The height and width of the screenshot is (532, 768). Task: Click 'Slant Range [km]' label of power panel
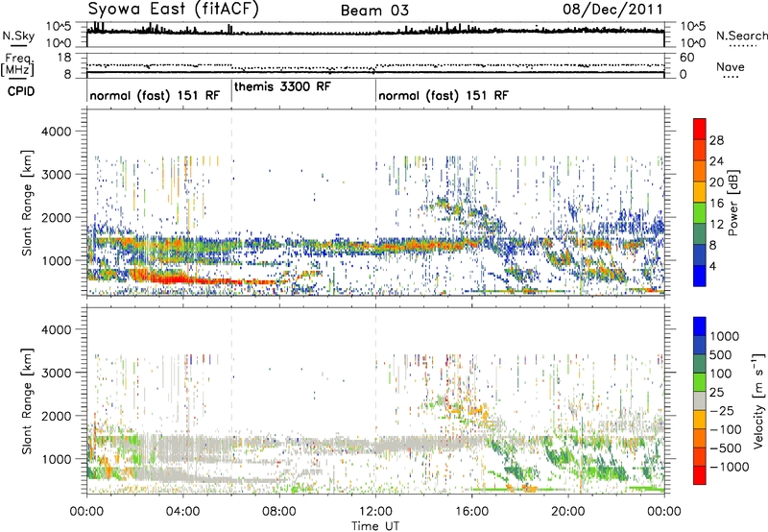coord(27,203)
